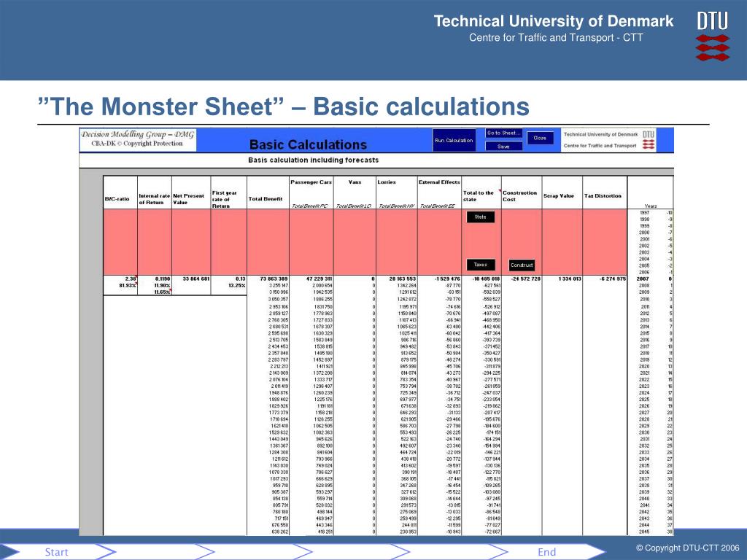Select the Total to the state header

pyautogui.click(x=479, y=196)
